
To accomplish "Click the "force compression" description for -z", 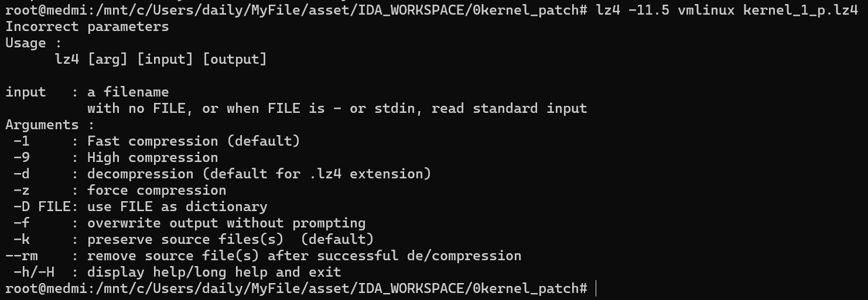I will click(x=156, y=190).
